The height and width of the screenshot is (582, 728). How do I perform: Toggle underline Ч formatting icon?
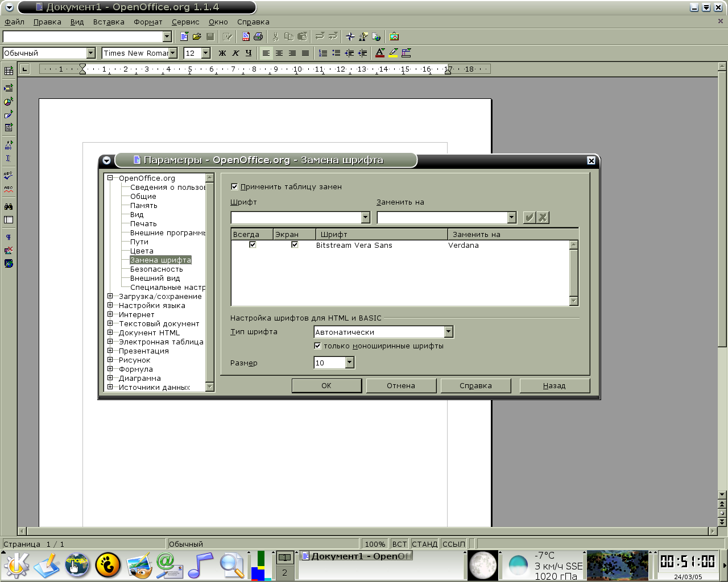coord(249,53)
